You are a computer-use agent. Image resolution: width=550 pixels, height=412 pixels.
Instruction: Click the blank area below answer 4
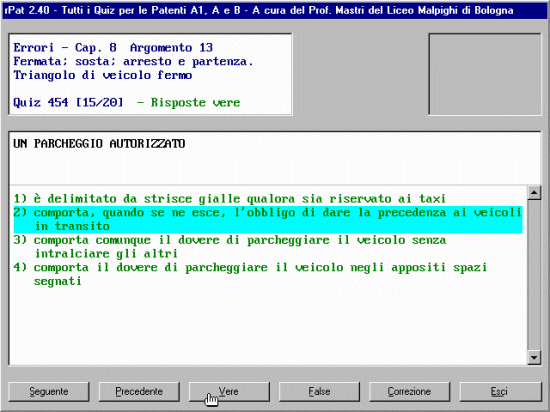click(268, 324)
